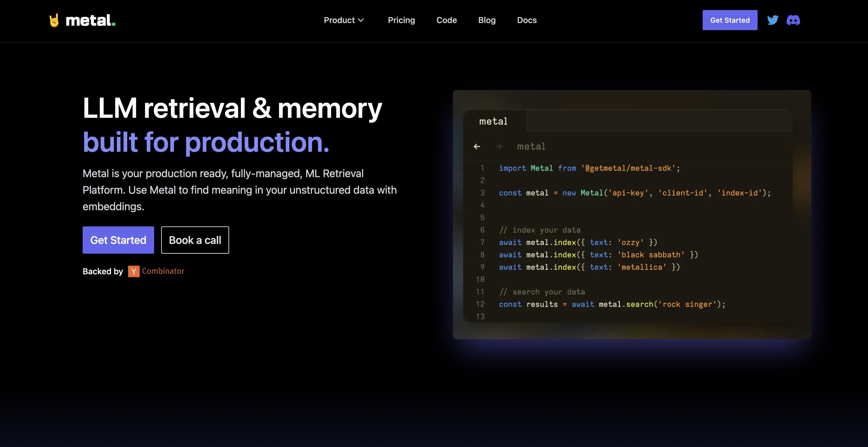The image size is (868, 447).
Task: Click the metal rock-hand logo icon
Action: (54, 20)
